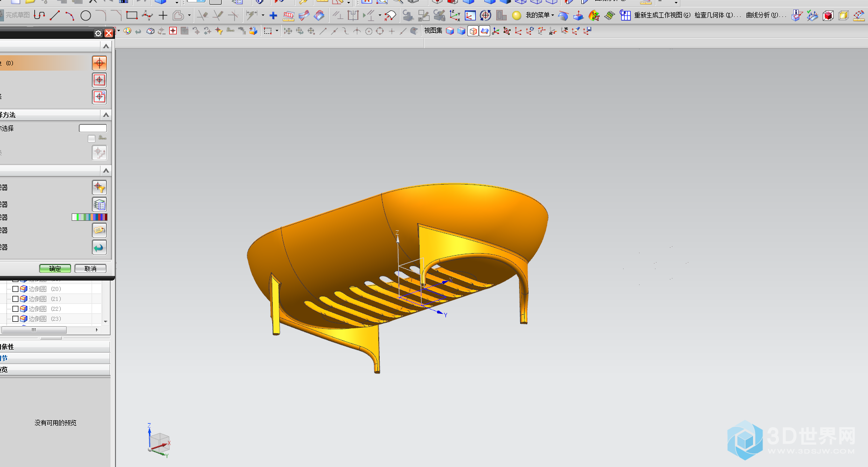Viewport: 868px width, 467px height.
Task: Open 曲线分析 command
Action: click(766, 15)
